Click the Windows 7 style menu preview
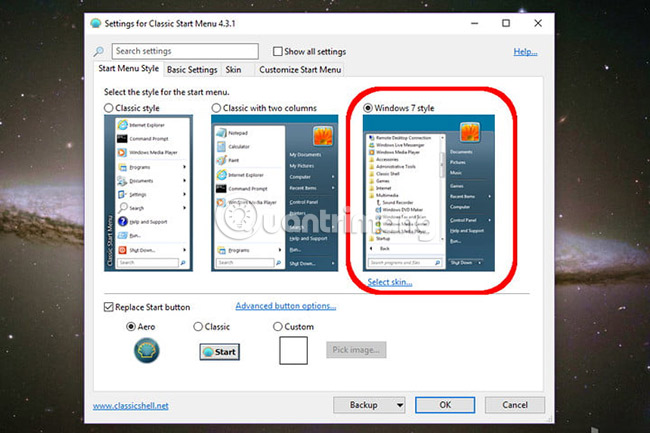The image size is (650, 433). 429,193
